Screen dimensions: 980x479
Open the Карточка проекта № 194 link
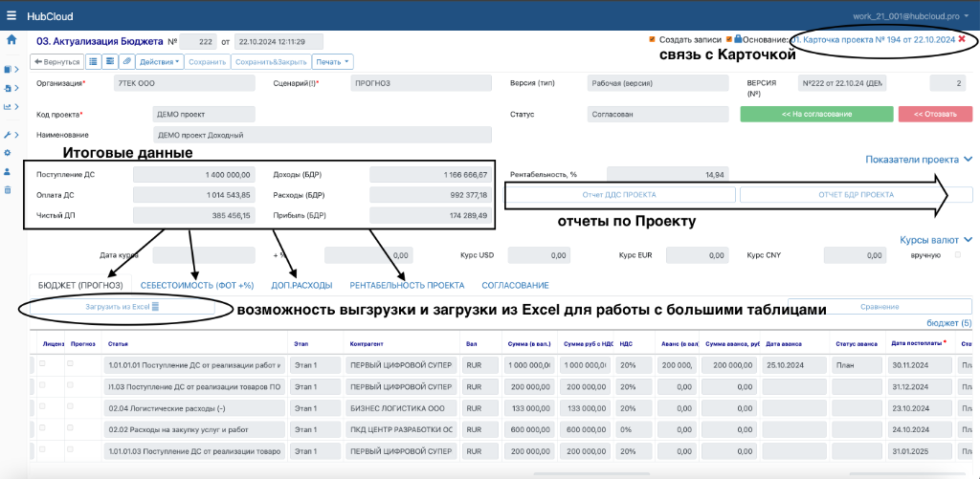pyautogui.click(x=873, y=38)
